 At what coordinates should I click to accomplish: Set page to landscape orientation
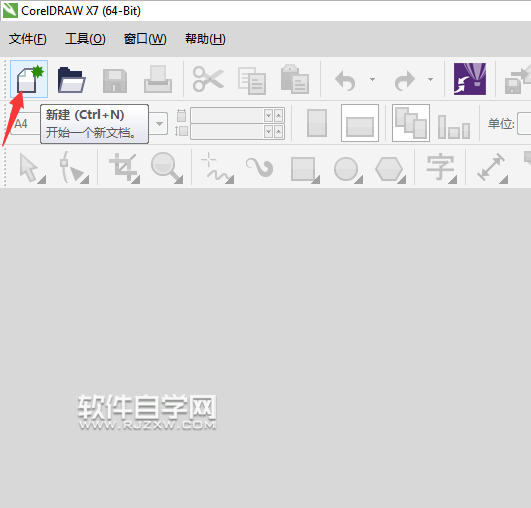pyautogui.click(x=360, y=123)
